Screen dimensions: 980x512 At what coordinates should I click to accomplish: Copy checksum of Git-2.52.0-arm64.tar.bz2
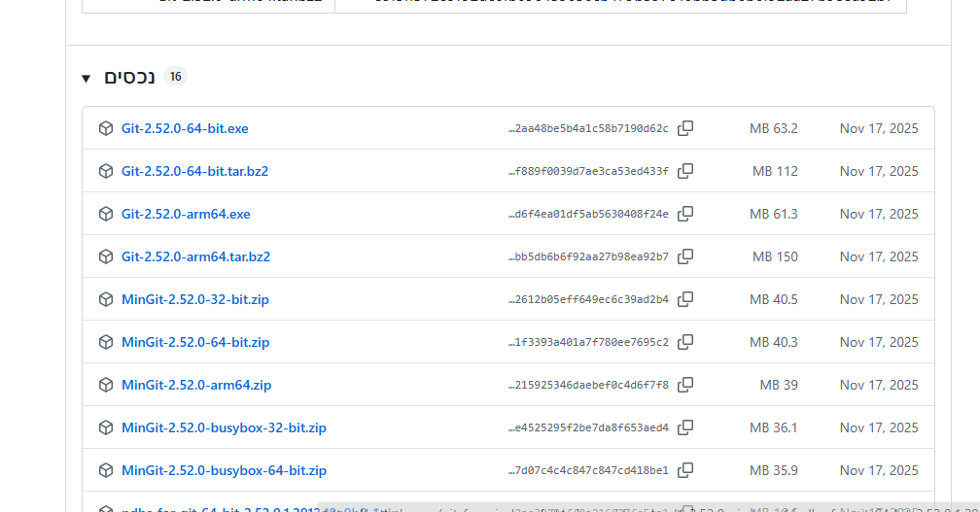(x=685, y=256)
